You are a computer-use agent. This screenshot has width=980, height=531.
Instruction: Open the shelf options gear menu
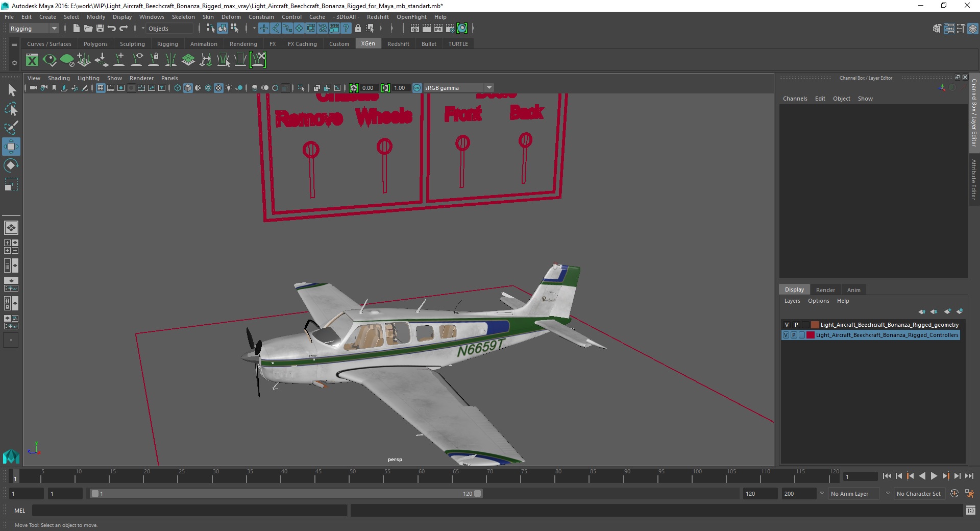click(14, 63)
